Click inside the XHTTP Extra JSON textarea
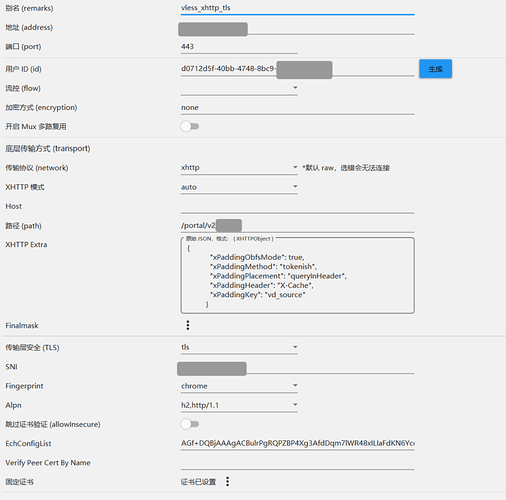The image size is (506, 500). click(x=297, y=276)
